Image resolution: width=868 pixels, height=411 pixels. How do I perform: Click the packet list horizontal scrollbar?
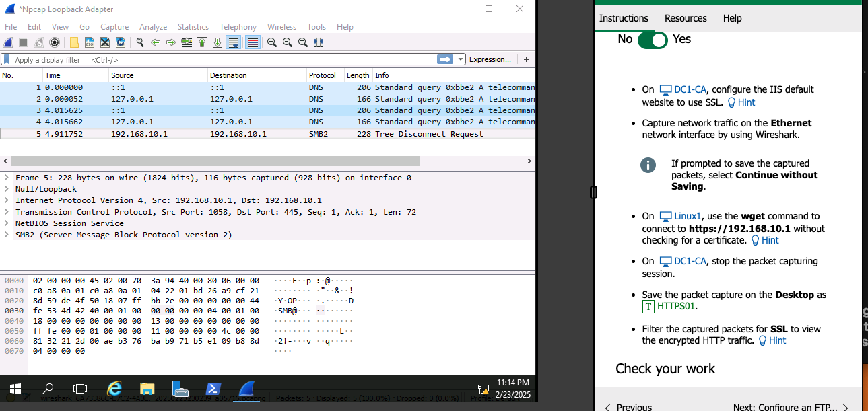tap(215, 161)
